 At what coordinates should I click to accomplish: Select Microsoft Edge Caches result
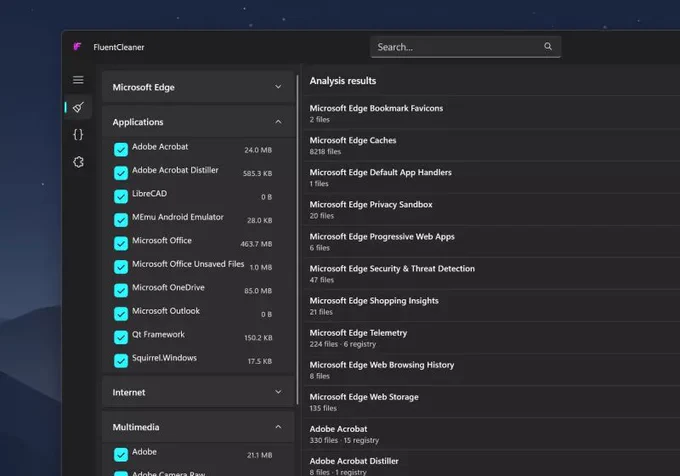(492, 145)
